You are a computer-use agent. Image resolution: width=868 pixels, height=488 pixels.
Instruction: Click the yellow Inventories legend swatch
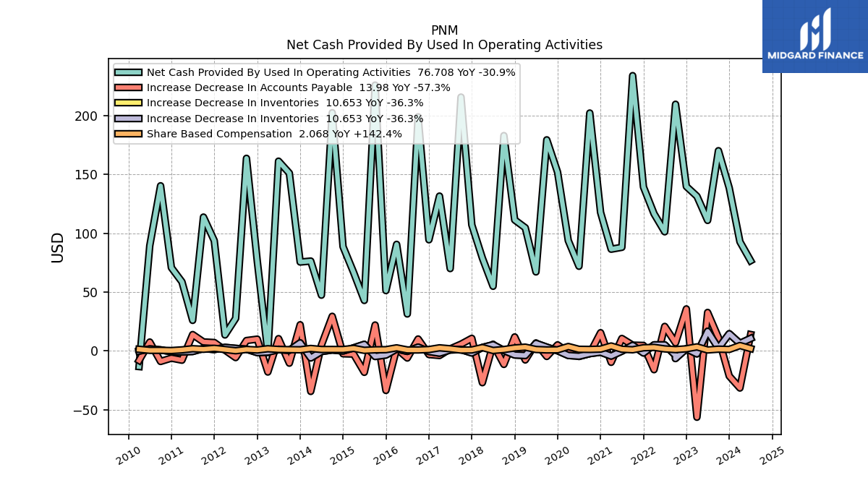tap(129, 103)
